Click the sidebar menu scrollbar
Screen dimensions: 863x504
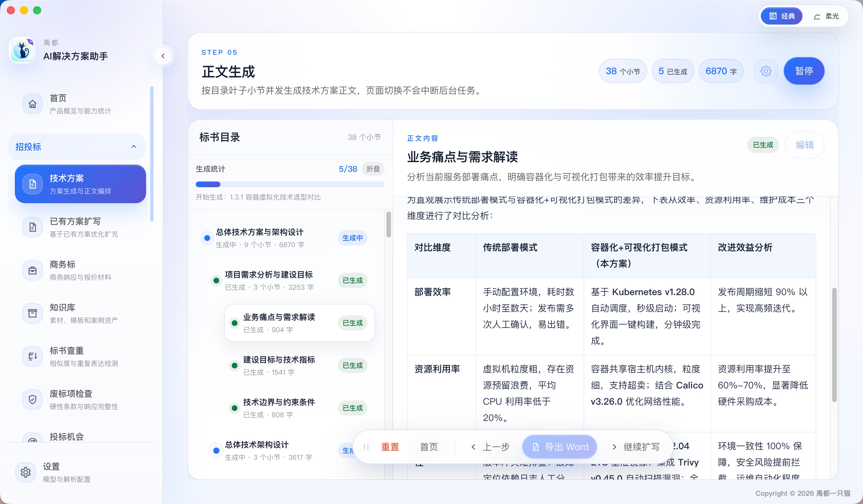click(x=151, y=154)
